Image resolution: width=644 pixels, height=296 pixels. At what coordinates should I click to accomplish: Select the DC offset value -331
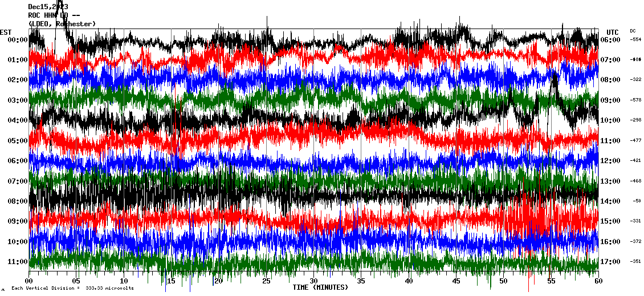click(636, 221)
